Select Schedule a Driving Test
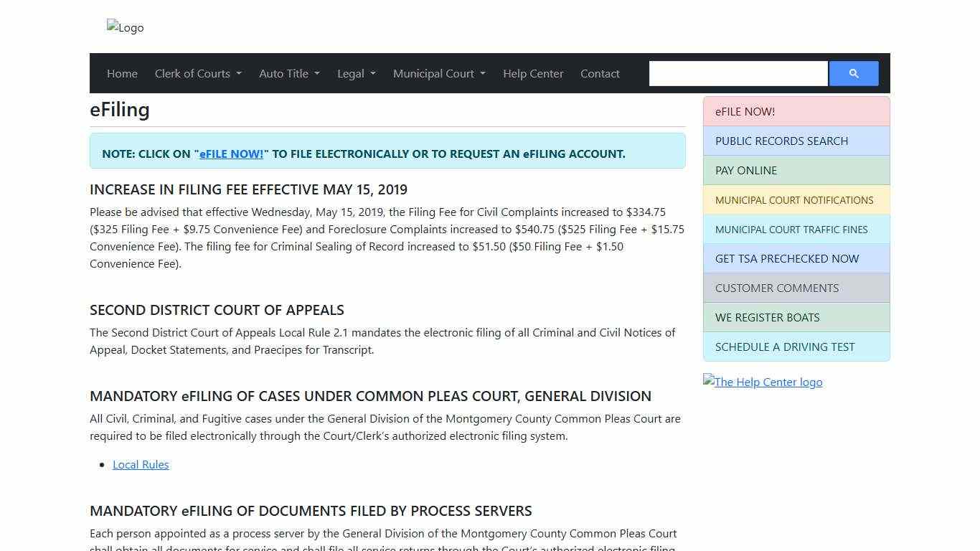Image resolution: width=980 pixels, height=551 pixels. click(x=796, y=347)
